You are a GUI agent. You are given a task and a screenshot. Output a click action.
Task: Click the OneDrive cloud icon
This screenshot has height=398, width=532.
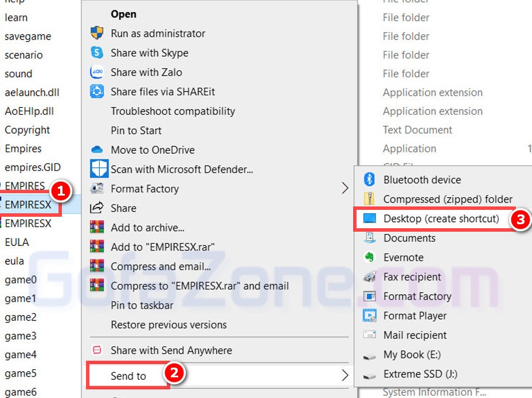pyautogui.click(x=97, y=150)
